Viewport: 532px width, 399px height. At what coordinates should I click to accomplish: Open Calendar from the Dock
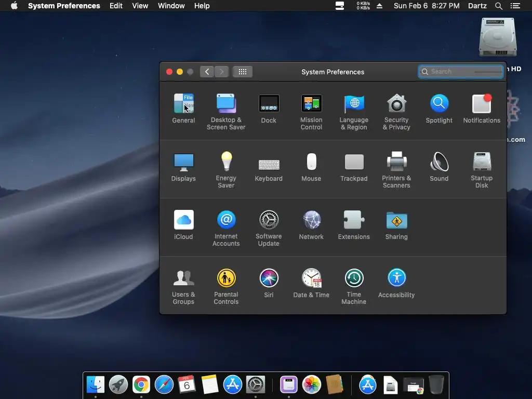coord(187,385)
